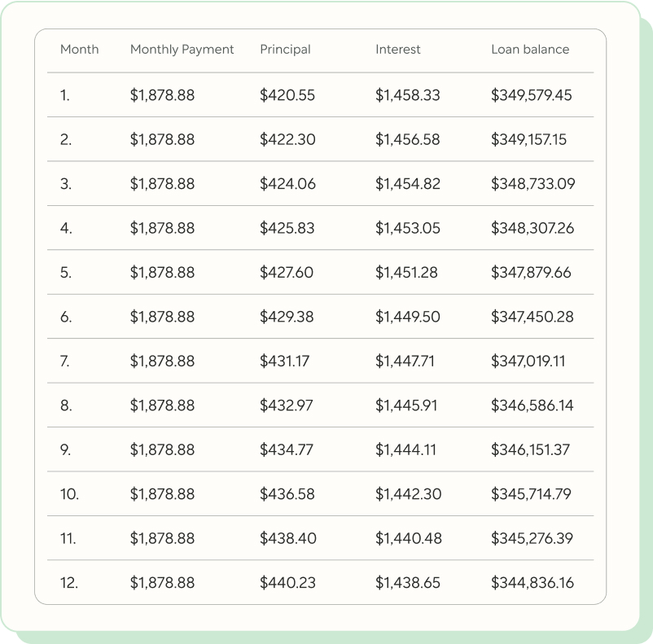Viewport: 653px width, 644px height.
Task: Select principal value $438.40
Action: [x=288, y=538]
